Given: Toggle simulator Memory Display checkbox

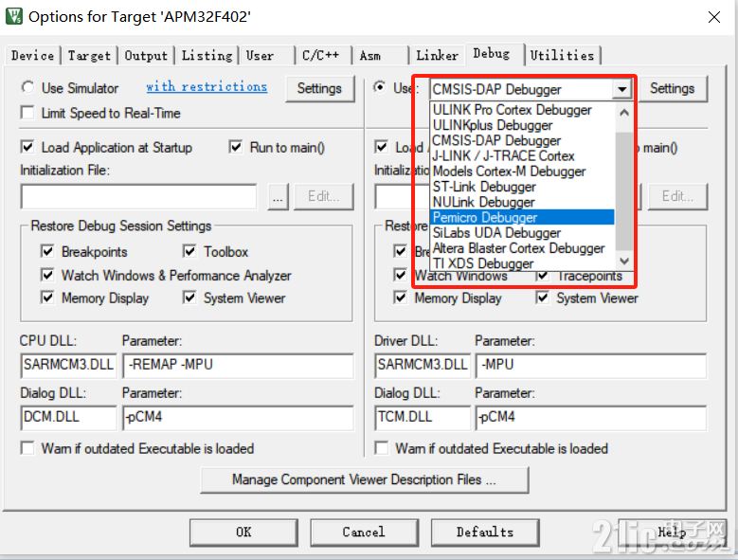Looking at the screenshot, I should [x=47, y=298].
